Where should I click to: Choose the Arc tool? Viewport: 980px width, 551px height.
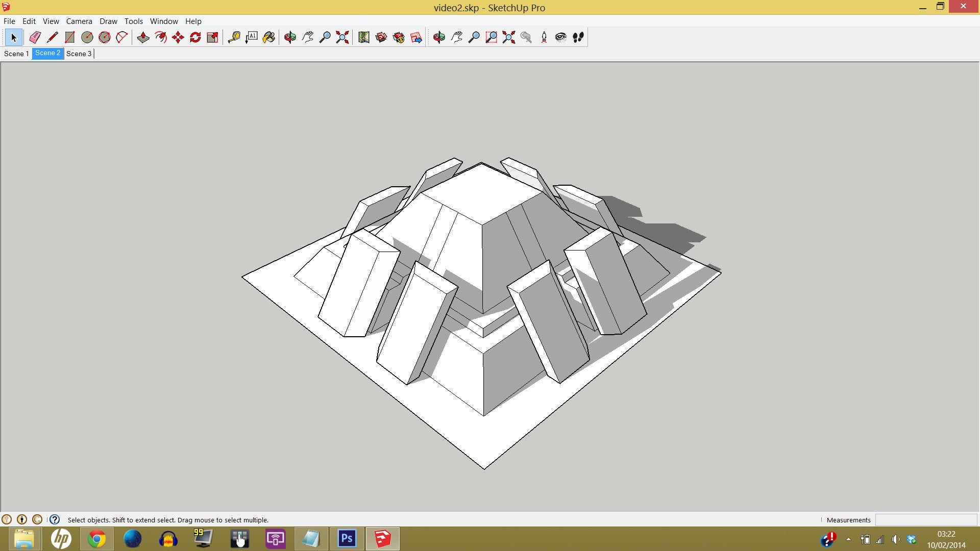point(121,37)
